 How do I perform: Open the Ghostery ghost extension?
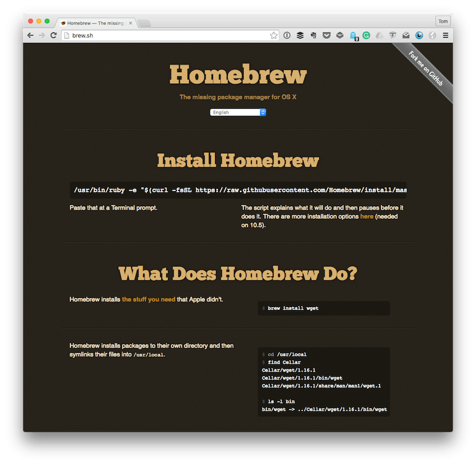pyautogui.click(x=354, y=36)
